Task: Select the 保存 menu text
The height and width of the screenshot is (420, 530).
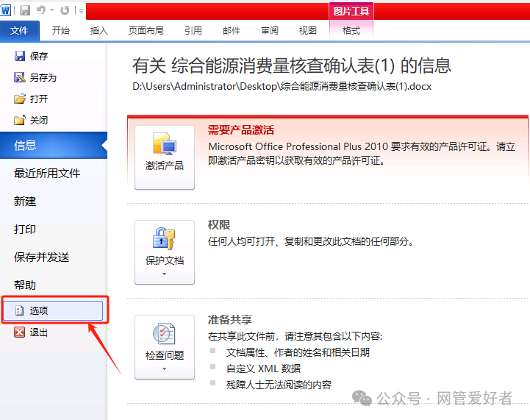Action: click(39, 56)
